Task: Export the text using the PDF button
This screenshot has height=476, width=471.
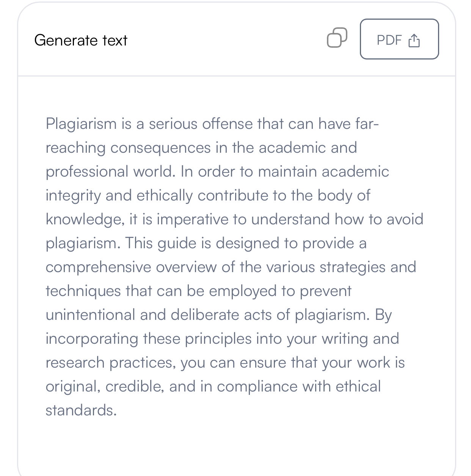Action: pos(399,39)
